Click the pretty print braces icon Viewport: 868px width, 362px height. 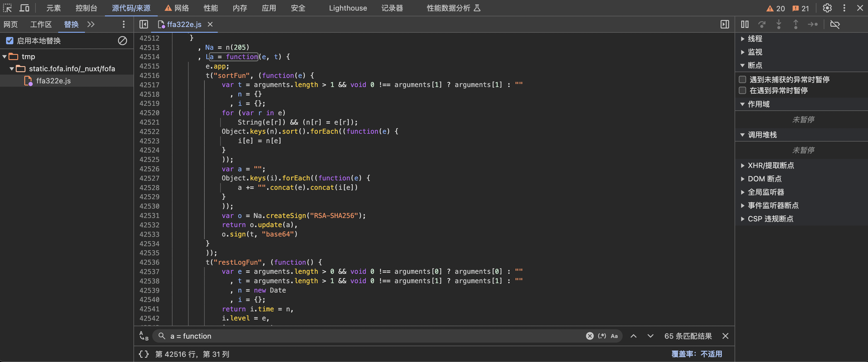coord(143,354)
